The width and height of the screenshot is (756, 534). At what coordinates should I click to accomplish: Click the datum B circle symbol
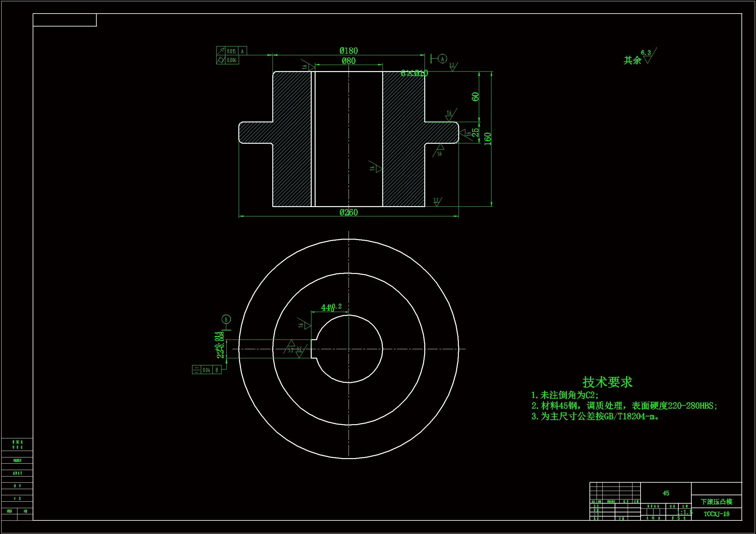(x=226, y=319)
